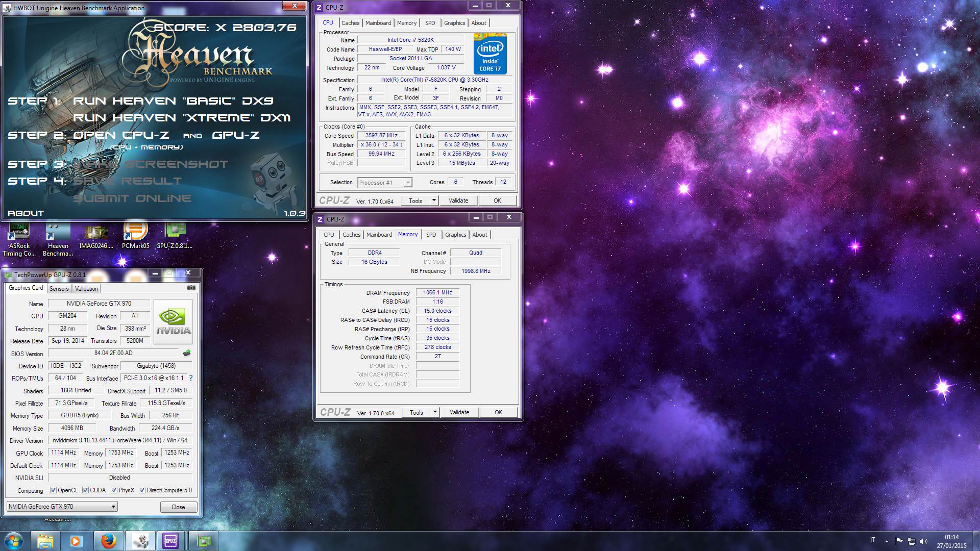Open the media player taskbar icon

tap(76, 541)
